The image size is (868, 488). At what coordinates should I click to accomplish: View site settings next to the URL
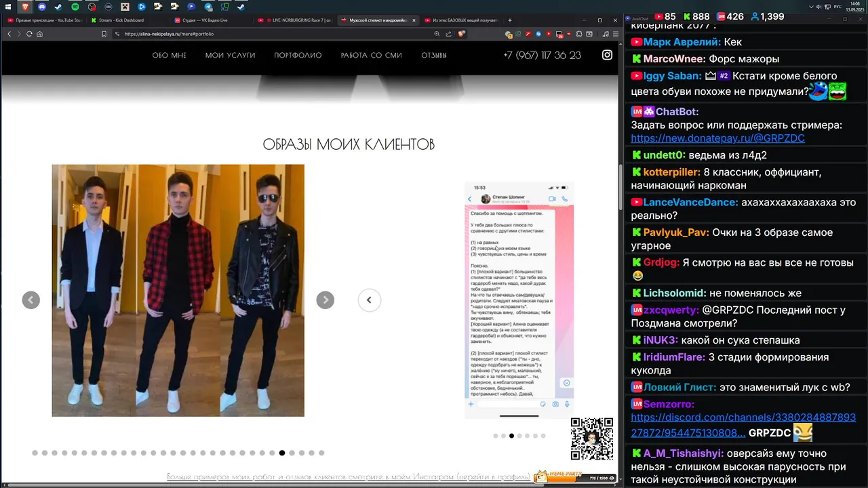117,34
